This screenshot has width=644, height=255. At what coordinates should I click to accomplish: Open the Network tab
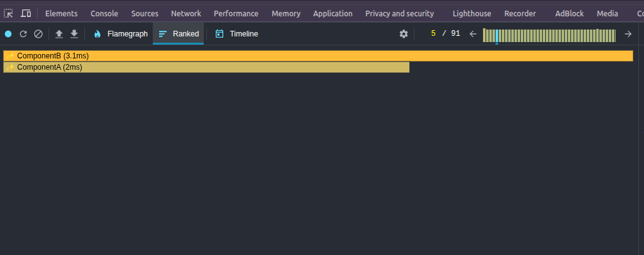pos(186,13)
